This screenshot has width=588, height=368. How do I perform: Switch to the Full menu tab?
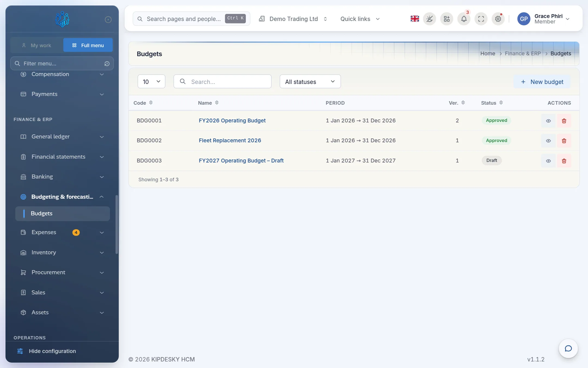[x=88, y=45]
